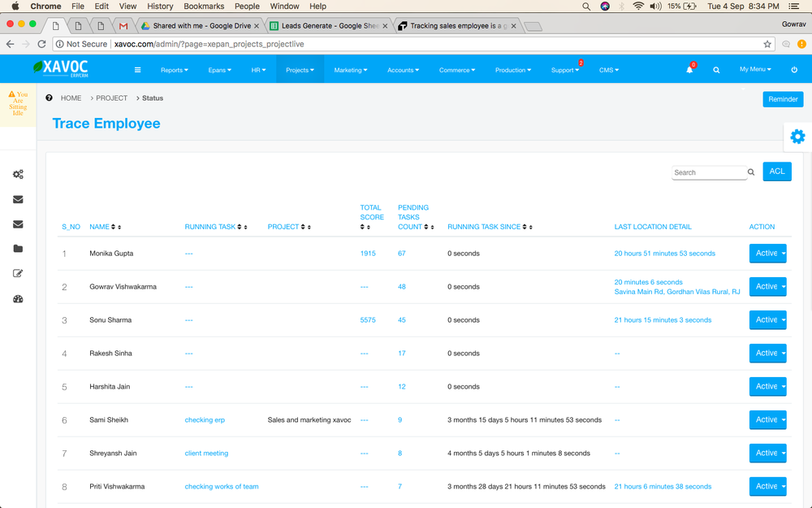Open the My Menu dropdown

click(755, 70)
